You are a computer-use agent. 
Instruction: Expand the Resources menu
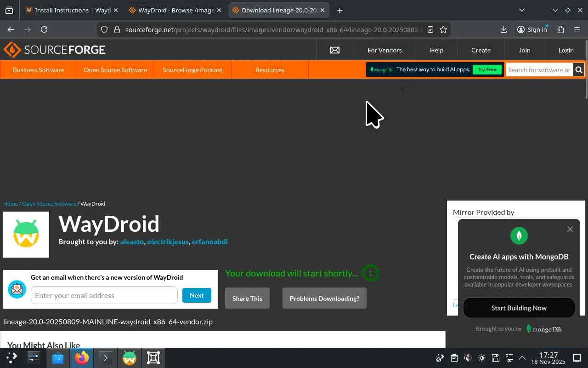pos(270,70)
